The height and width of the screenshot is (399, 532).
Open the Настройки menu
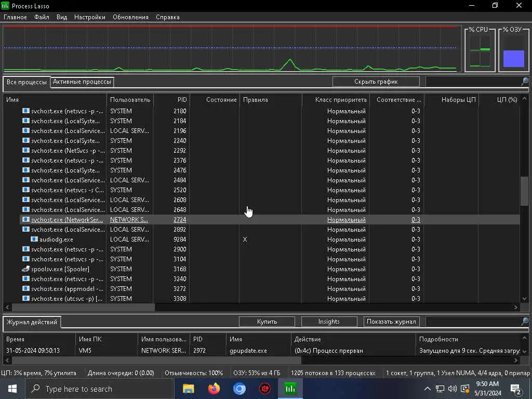click(x=90, y=17)
